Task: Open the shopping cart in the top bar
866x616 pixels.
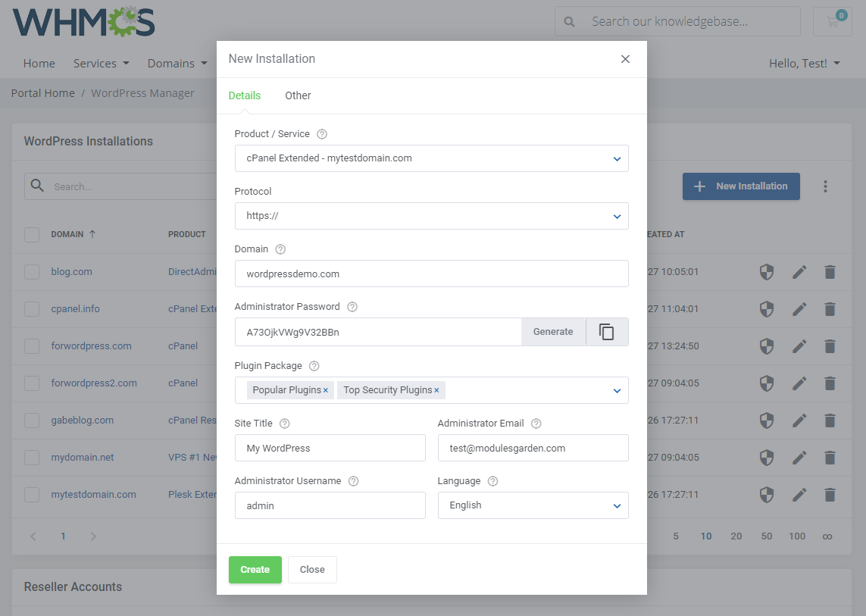Action: tap(832, 21)
